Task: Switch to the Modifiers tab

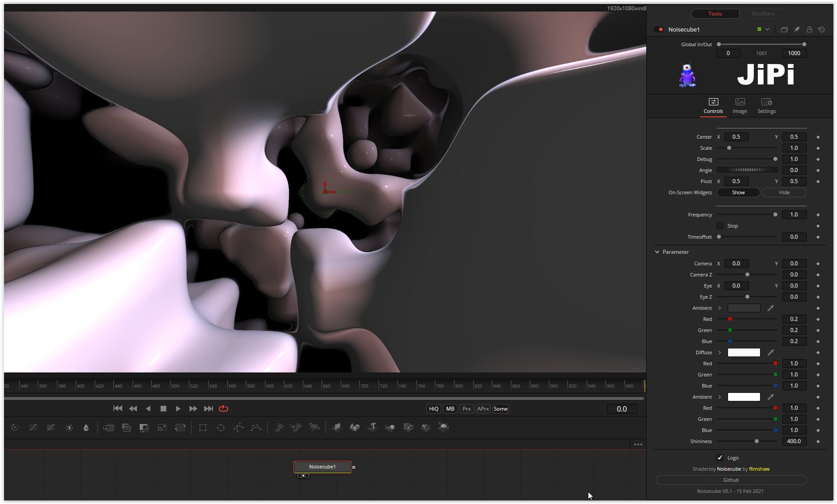Action: 763,14
